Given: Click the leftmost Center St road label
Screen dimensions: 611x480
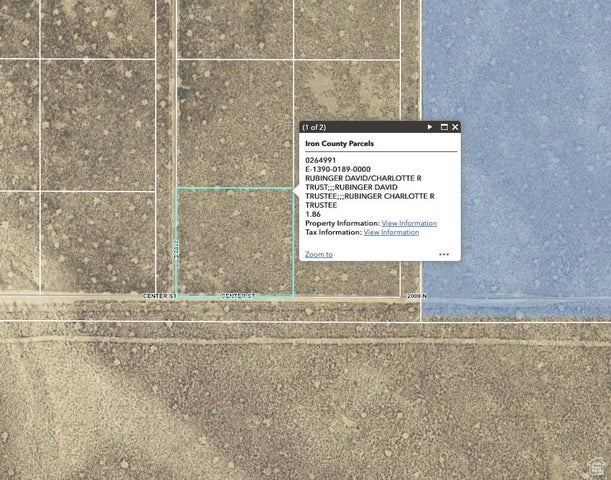Looking at the screenshot, I should [159, 296].
